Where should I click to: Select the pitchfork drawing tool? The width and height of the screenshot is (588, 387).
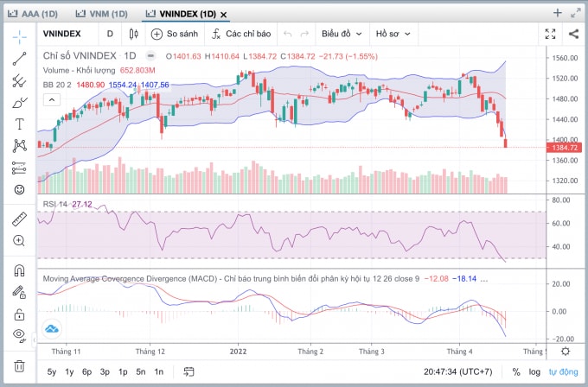(20, 80)
